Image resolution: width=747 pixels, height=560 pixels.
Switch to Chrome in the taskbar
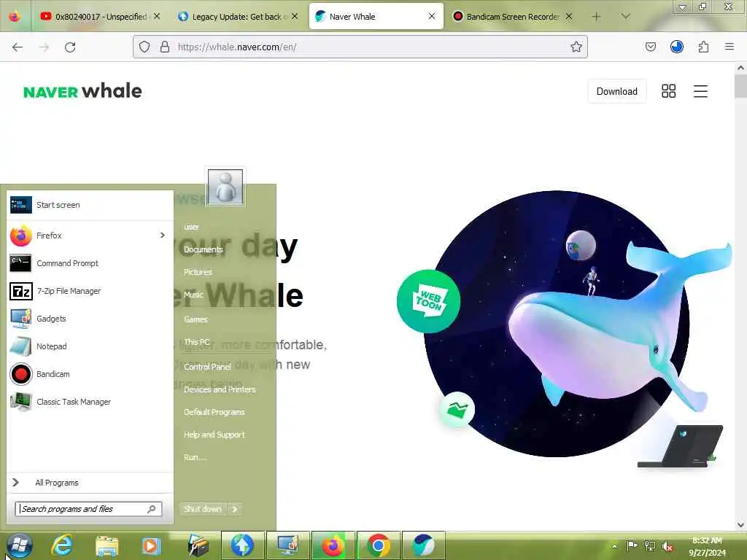pyautogui.click(x=379, y=545)
